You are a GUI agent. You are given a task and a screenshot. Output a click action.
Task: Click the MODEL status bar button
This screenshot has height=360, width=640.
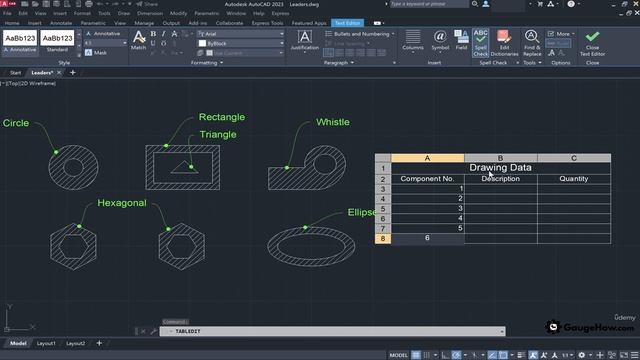click(x=398, y=355)
